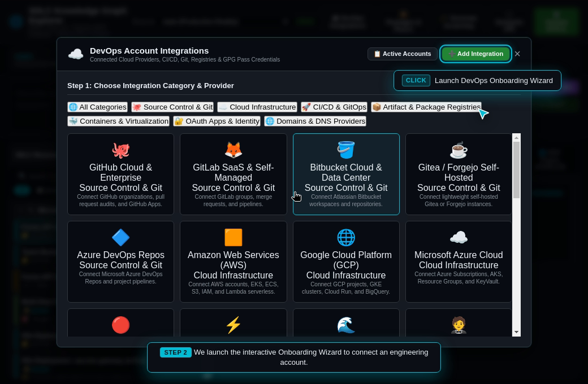Click 'Connect AWS accounts, EKS, ECS' description
The width and height of the screenshot is (588, 384).
(x=234, y=288)
